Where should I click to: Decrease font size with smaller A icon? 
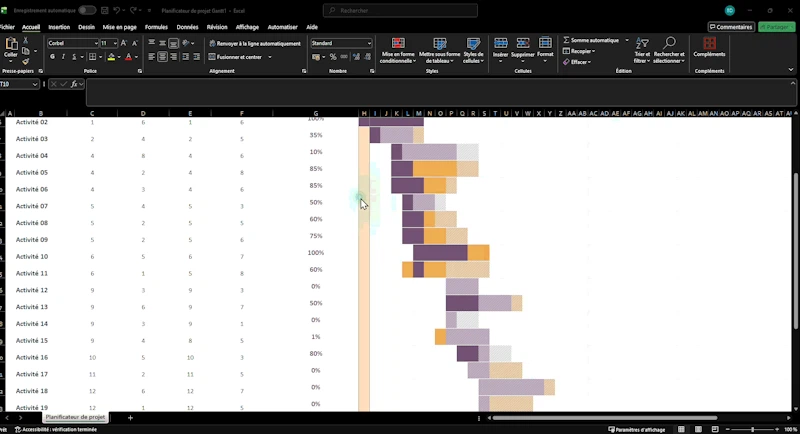(135, 43)
